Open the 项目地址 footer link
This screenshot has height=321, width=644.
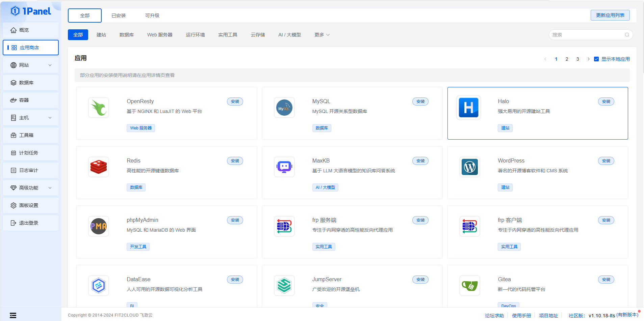pyautogui.click(x=548, y=316)
